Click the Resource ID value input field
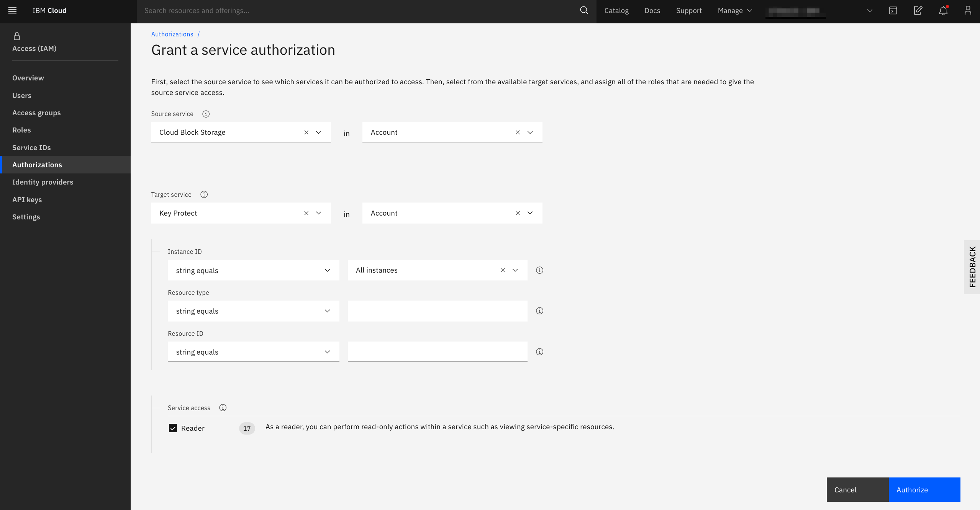Image resolution: width=980 pixels, height=510 pixels. coord(437,352)
